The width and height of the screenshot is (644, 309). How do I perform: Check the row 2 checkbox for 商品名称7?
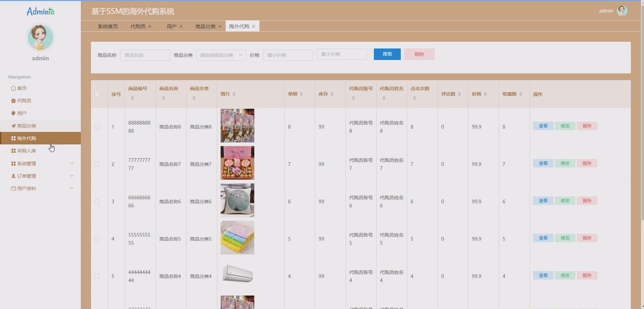[97, 164]
